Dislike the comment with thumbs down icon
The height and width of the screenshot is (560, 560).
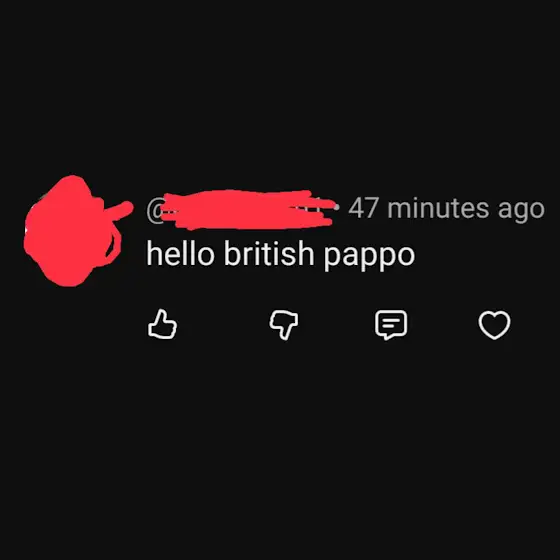[284, 325]
